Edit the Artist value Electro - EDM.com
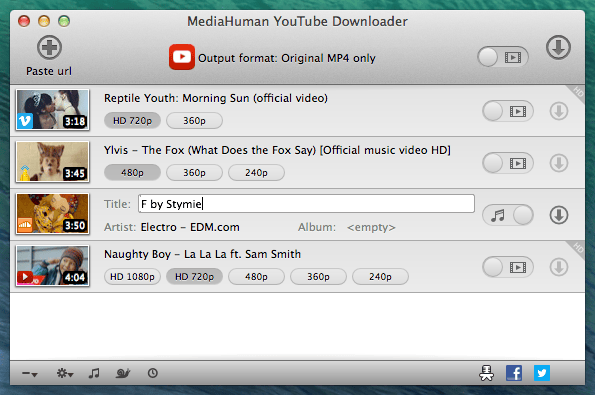The image size is (595, 395). tap(190, 227)
